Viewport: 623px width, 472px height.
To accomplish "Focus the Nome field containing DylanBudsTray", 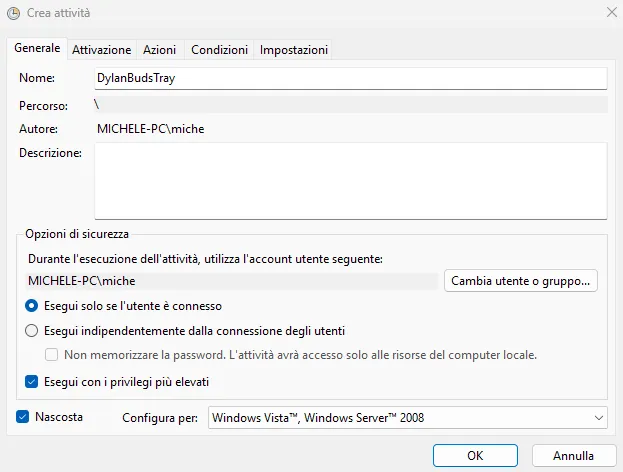I will point(351,78).
